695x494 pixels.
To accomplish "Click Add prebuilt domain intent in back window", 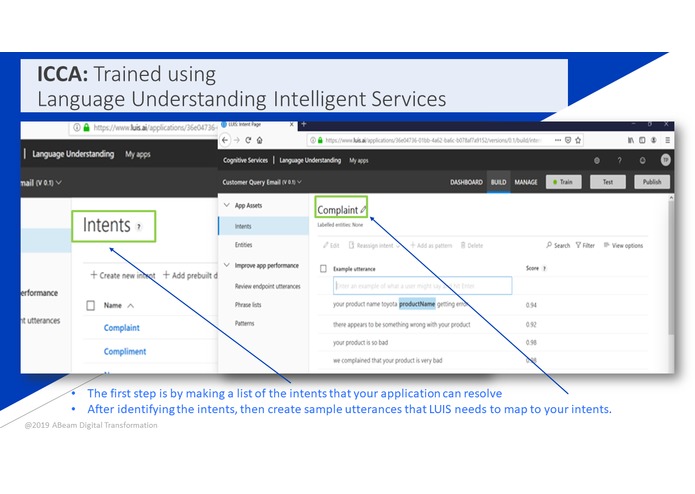I will point(191,276).
